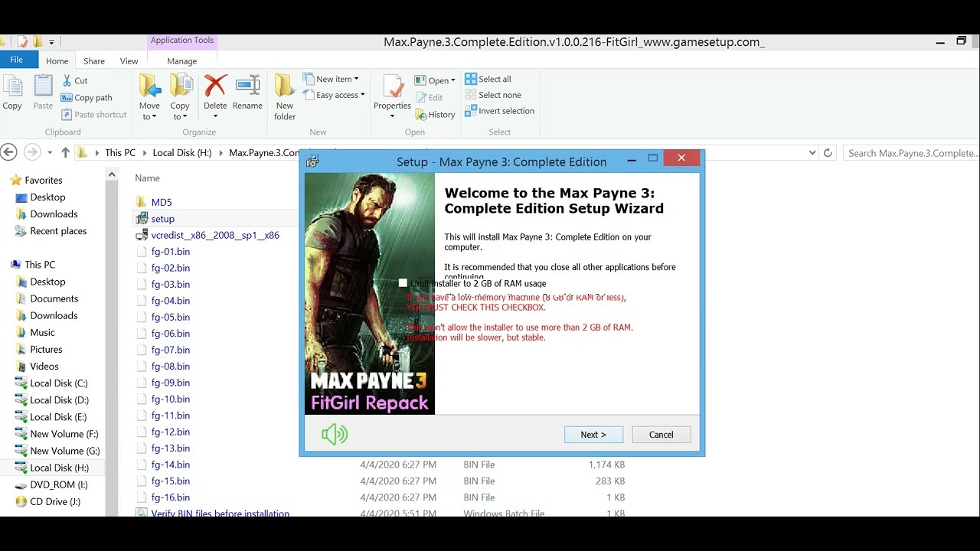Click the Refresh button in address bar
This screenshot has width=980, height=551.
tap(828, 153)
